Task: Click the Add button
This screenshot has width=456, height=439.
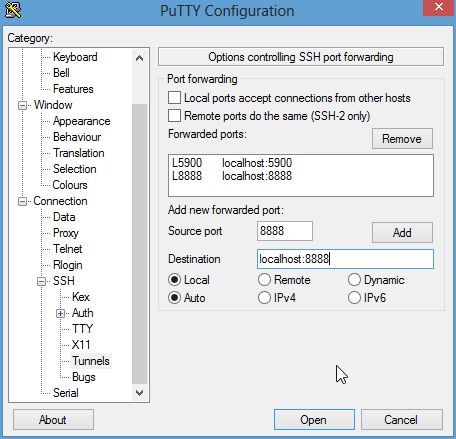Action: coord(402,233)
